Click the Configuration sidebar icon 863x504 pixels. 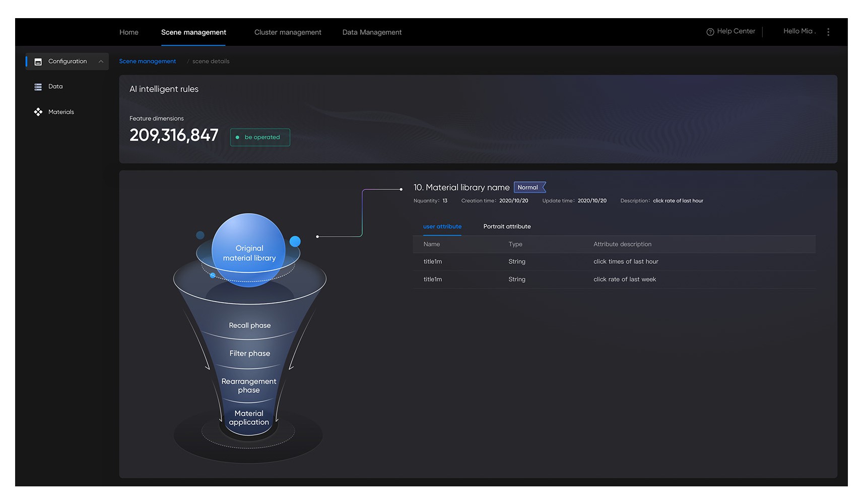click(38, 61)
